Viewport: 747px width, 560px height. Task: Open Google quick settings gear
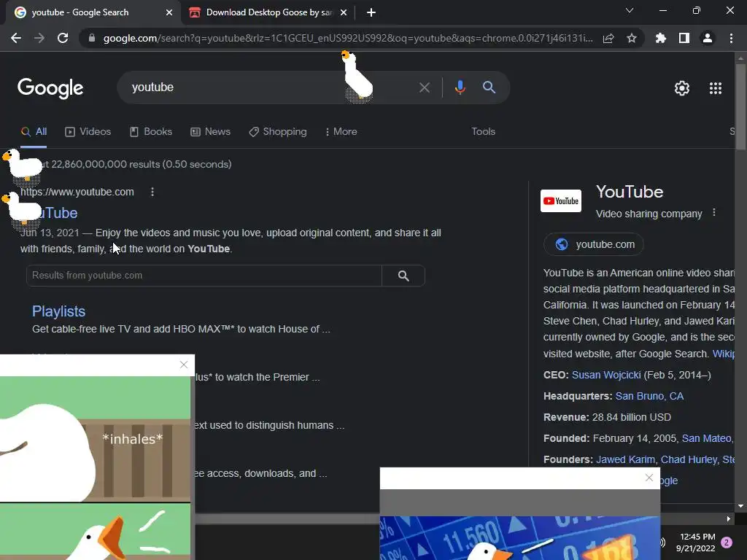click(682, 88)
